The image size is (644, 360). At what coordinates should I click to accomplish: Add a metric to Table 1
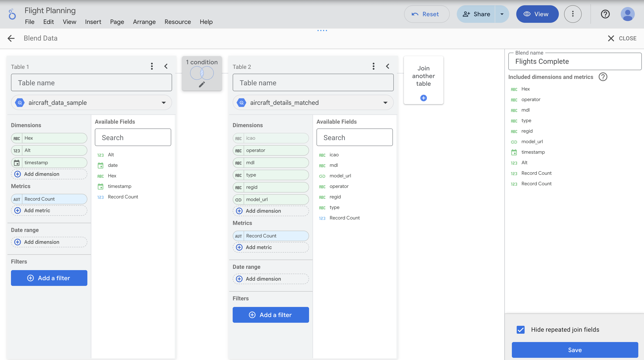tap(49, 210)
